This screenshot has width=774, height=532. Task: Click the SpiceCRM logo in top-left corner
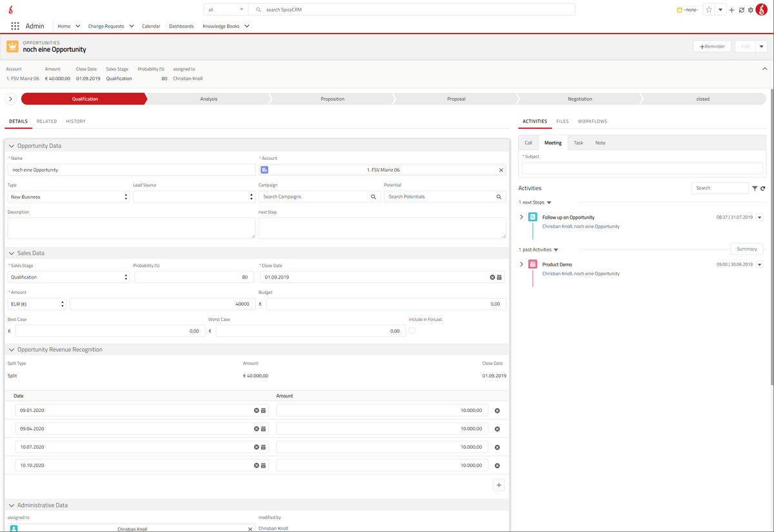click(12, 10)
